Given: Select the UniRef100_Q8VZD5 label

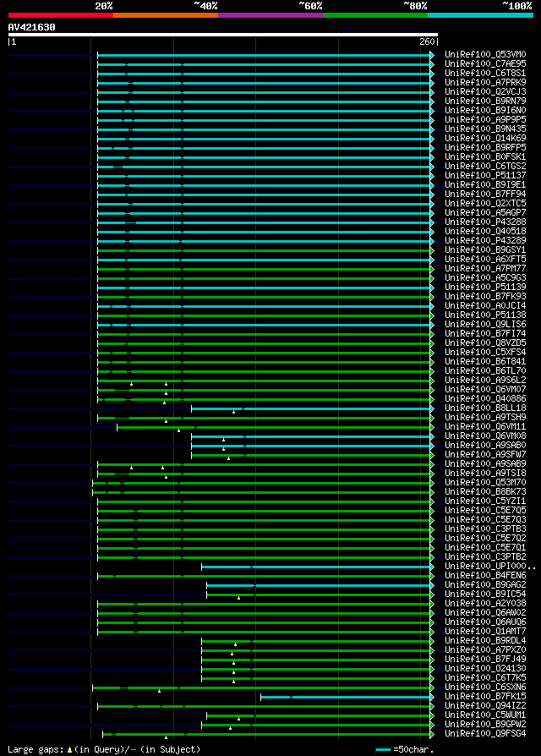Looking at the screenshot, I should 485,343.
